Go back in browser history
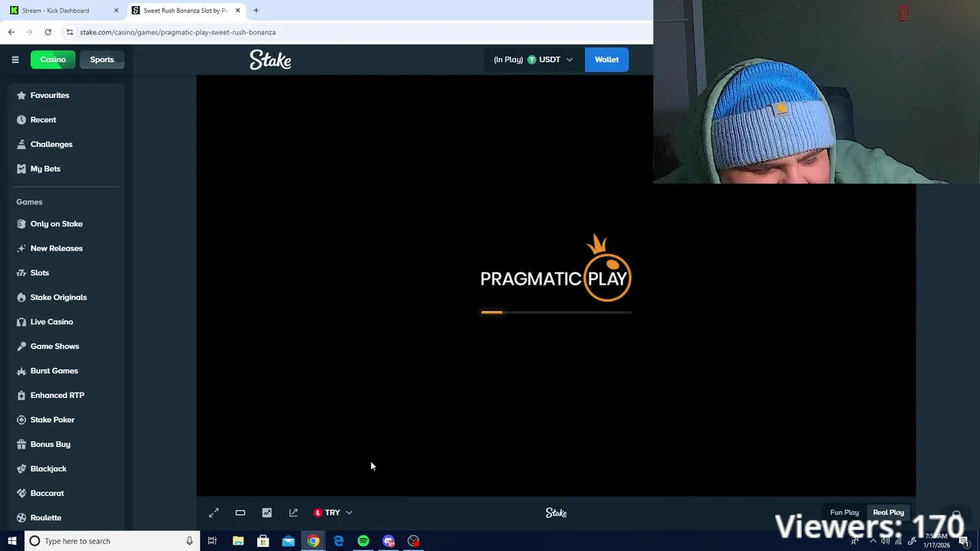The image size is (980, 551). 11,32
